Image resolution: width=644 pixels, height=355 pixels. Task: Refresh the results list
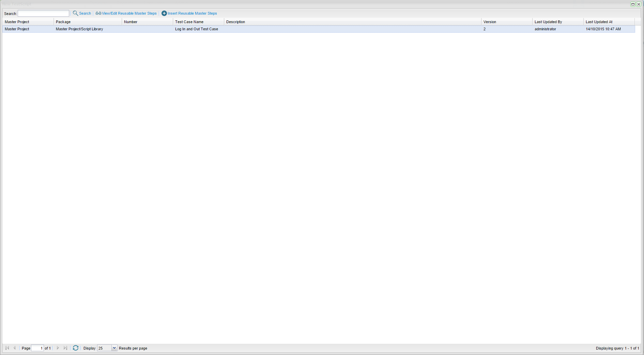click(76, 348)
